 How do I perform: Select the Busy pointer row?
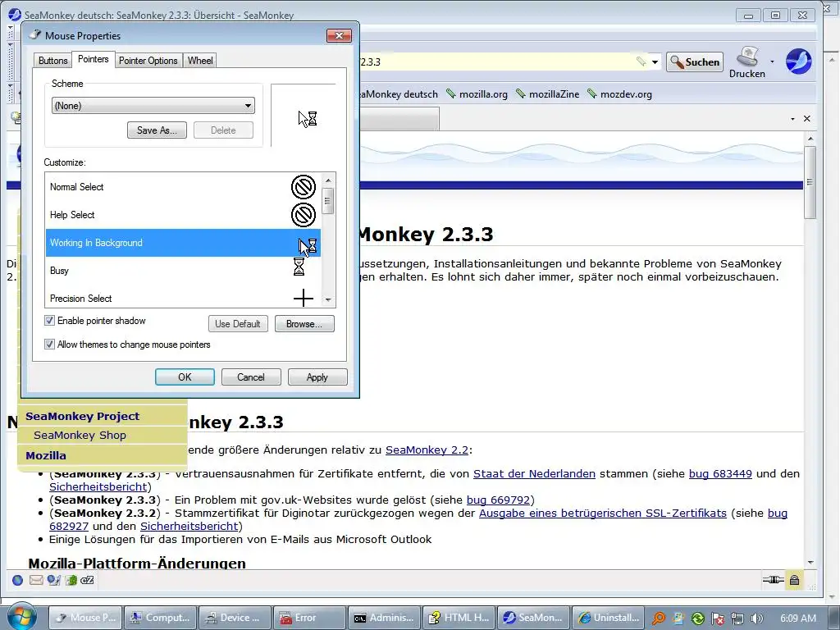coord(183,271)
